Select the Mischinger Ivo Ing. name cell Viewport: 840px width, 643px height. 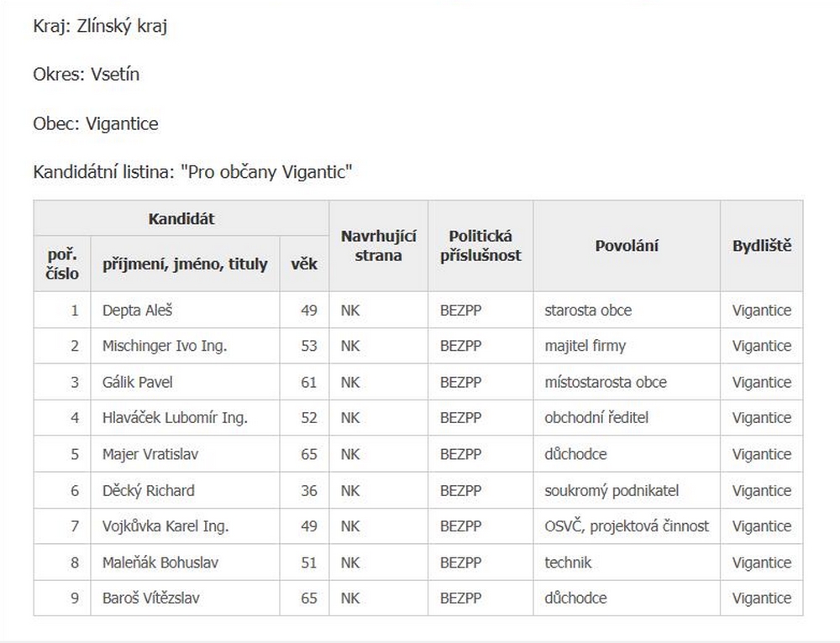[x=165, y=346]
